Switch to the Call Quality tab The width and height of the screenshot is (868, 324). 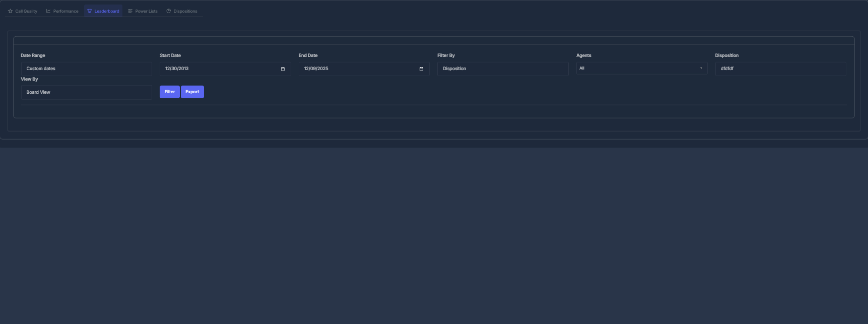pyautogui.click(x=23, y=11)
